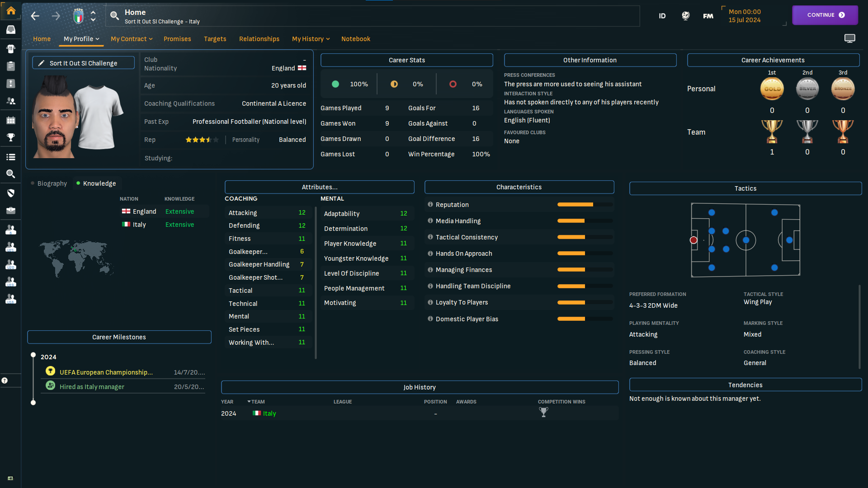The width and height of the screenshot is (868, 488).
Task: Expand the My Profile dropdown
Action: tap(81, 39)
